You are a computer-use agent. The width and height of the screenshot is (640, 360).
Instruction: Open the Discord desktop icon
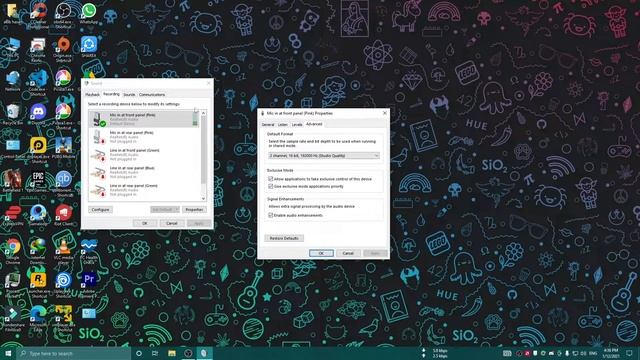tap(38, 114)
